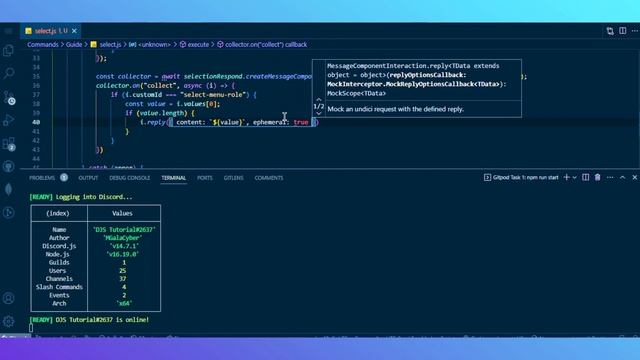
Task: Click the 'v16.19.0' Node.js version value
Action: pyautogui.click(x=122, y=254)
